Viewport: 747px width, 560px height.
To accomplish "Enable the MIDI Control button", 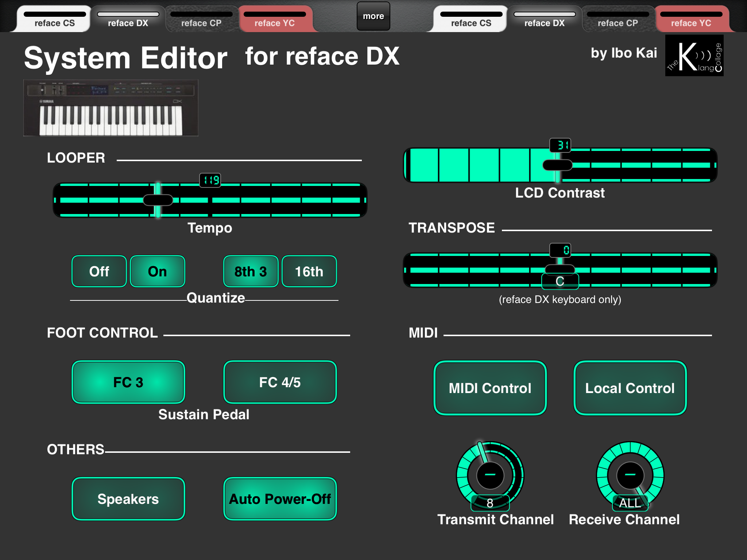I will (490, 388).
